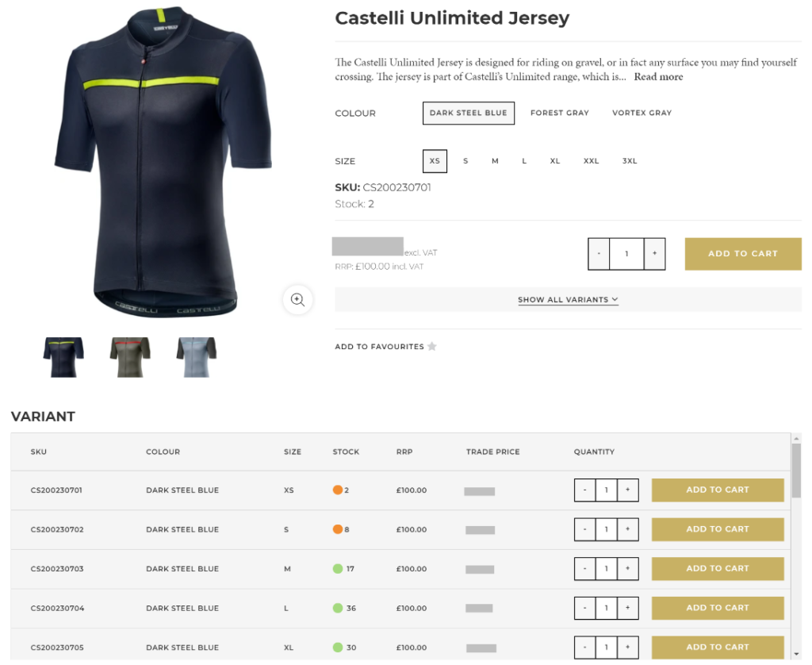
Task: Decrease quantity for CS200230705 row
Action: pos(584,648)
